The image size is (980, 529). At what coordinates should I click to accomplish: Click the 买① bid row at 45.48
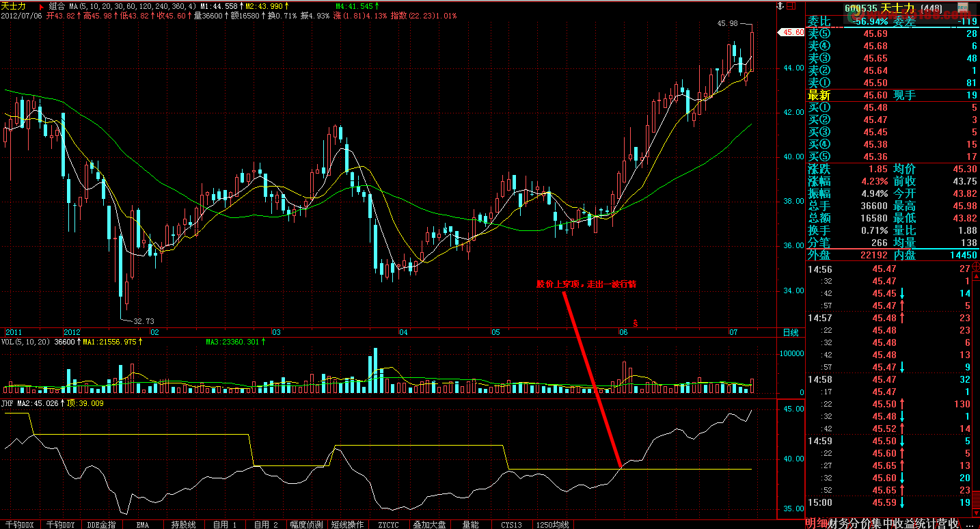[x=893, y=107]
